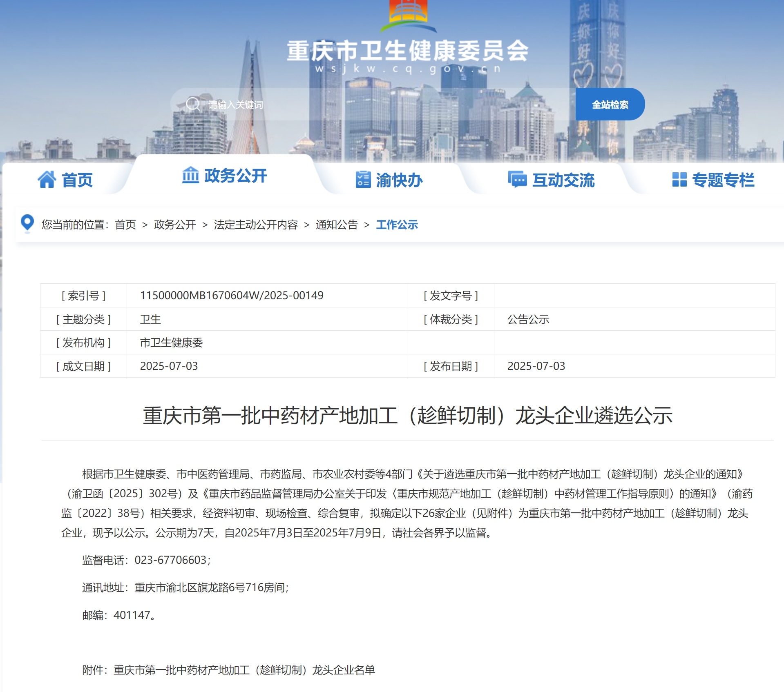Click the checklist icon beside 渝快办
This screenshot has width=784, height=692.
pyautogui.click(x=363, y=180)
